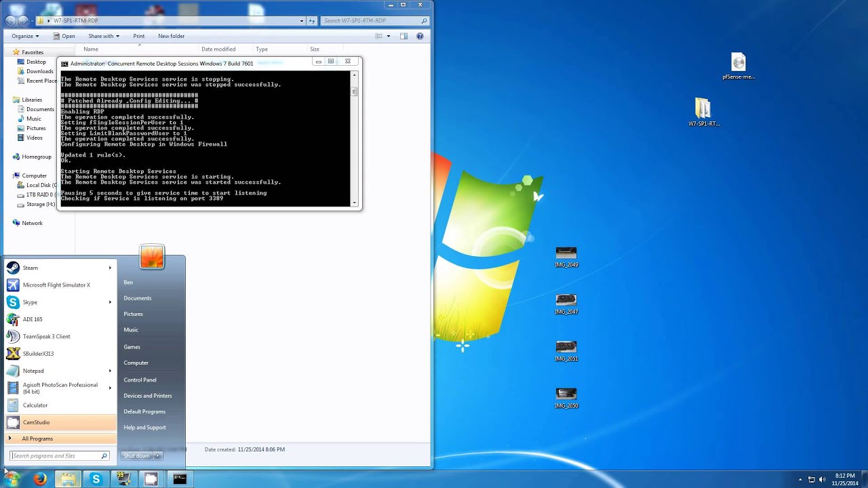The width and height of the screenshot is (868, 488).
Task: Launch ADE 165 program
Action: [x=60, y=319]
